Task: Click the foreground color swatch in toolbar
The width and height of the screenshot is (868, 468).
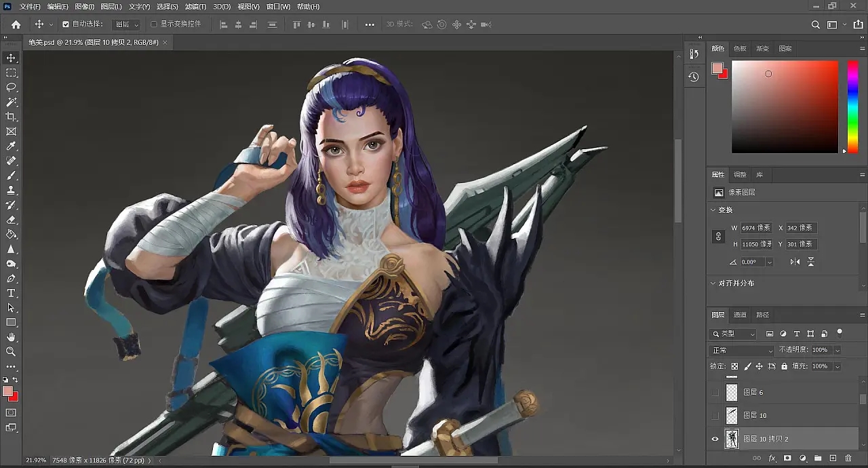Action: pos(7,391)
